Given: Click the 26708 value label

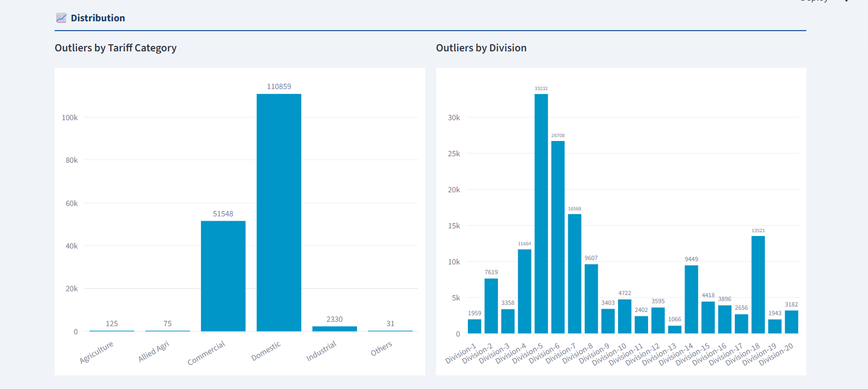Looking at the screenshot, I should pos(558,135).
